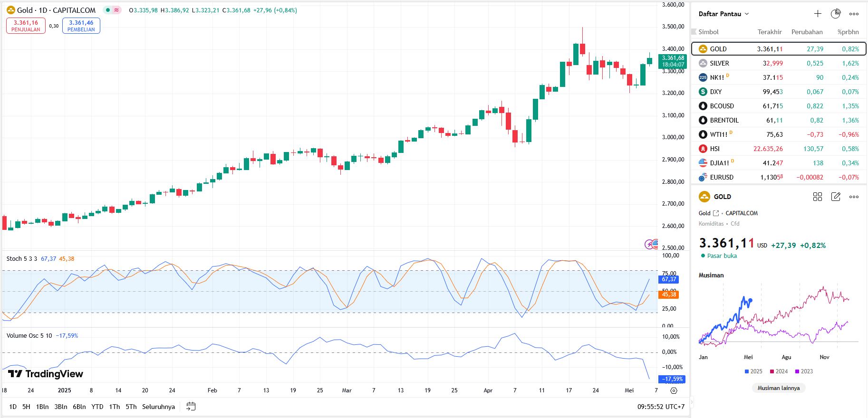The height and width of the screenshot is (418, 868).
Task: Switch to the YTD time range
Action: coord(97,407)
